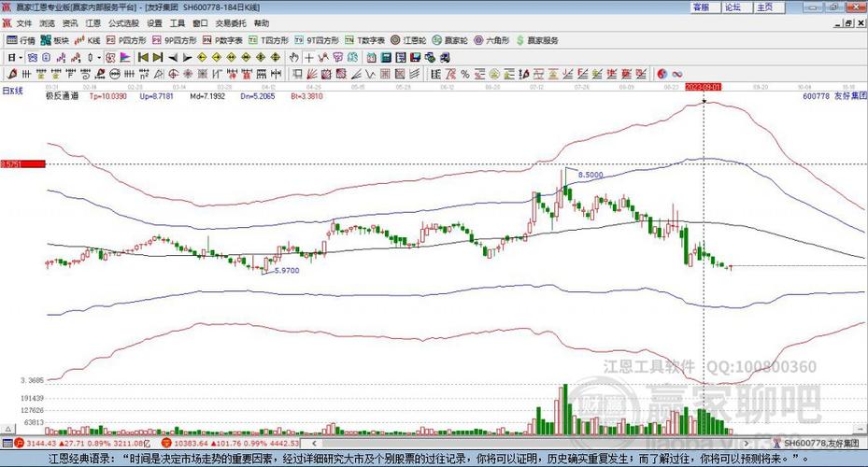The height and width of the screenshot is (467, 868).
Task: Step left with black arrow icon
Action: [x=173, y=58]
